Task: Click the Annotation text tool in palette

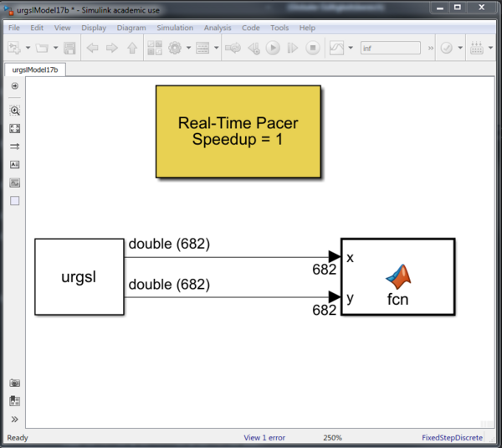Action: pyautogui.click(x=14, y=164)
